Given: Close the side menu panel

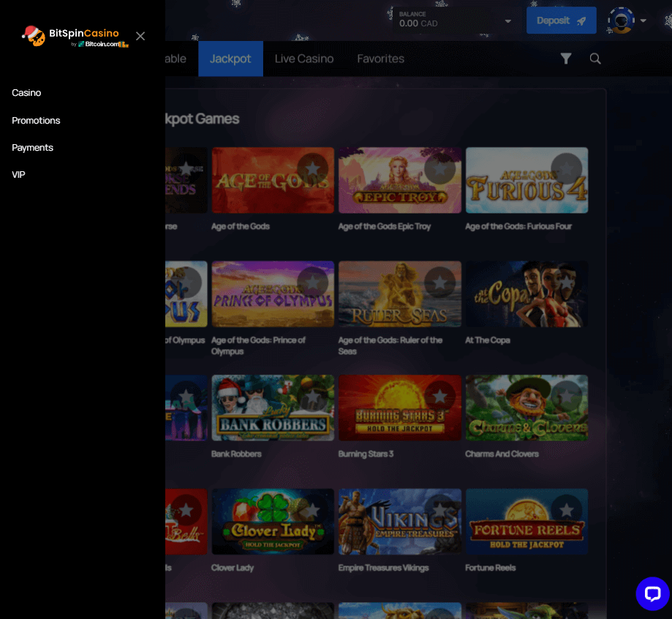Looking at the screenshot, I should tap(140, 36).
